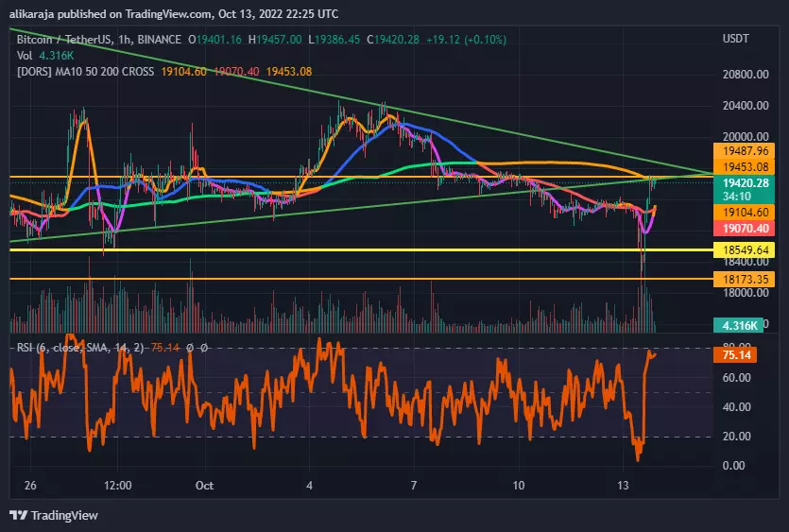
Task: Click the open value O19401.16
Action: (214, 40)
